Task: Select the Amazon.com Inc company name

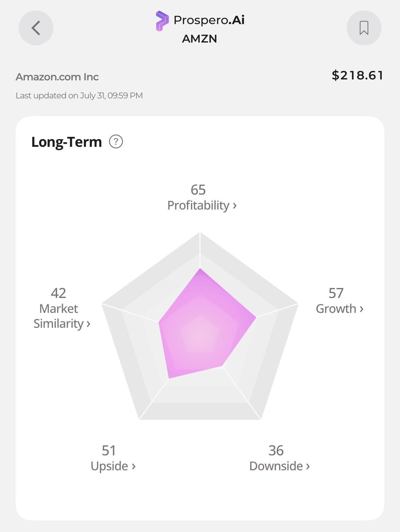Action: [x=57, y=77]
